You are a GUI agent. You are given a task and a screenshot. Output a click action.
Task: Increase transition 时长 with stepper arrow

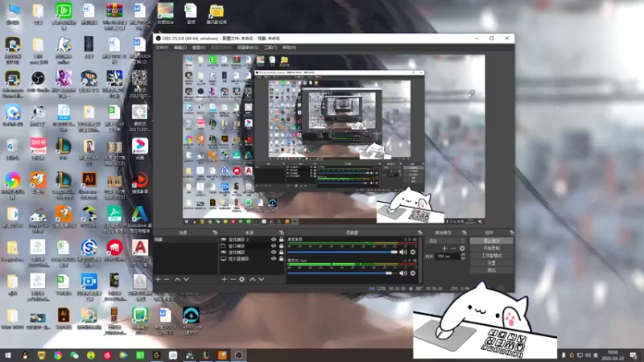[x=464, y=254]
